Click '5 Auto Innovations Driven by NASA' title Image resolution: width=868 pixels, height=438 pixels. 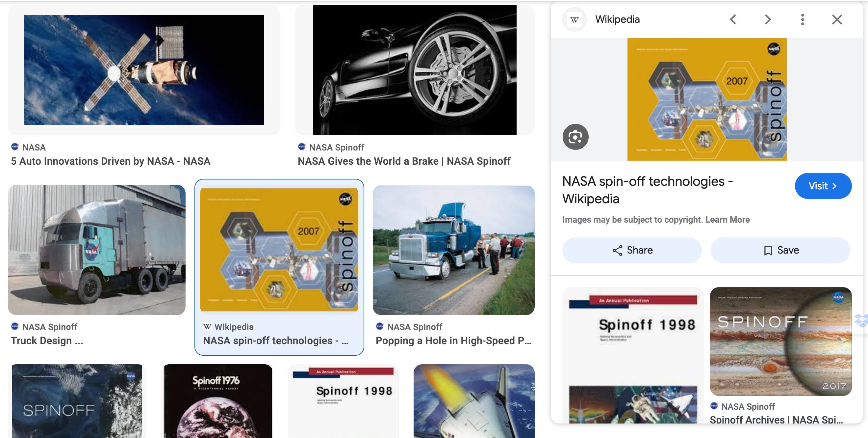[111, 161]
